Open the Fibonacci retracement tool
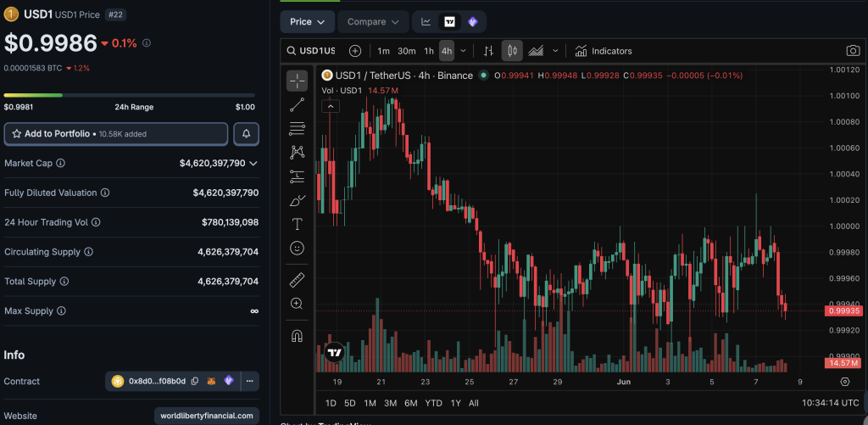Screen dimensions: 868x425 [x=298, y=129]
